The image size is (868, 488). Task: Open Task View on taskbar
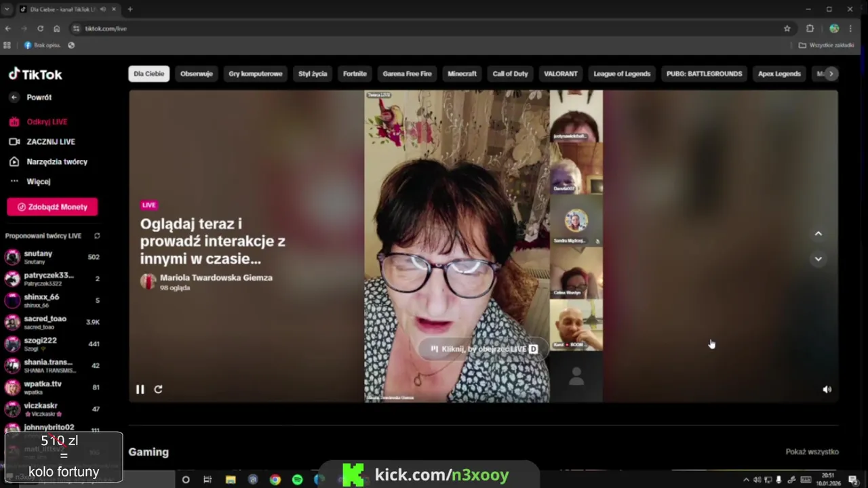tap(208, 479)
